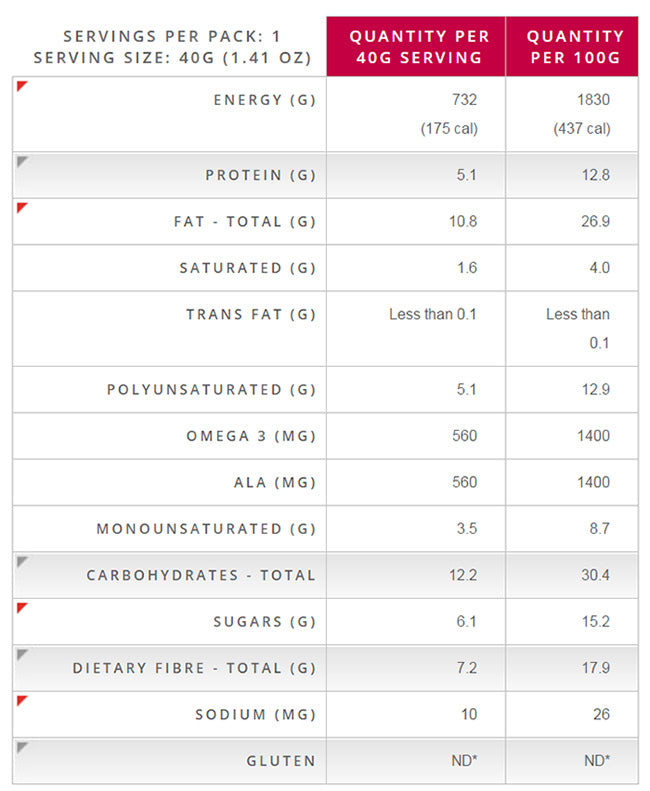Image resolution: width=650 pixels, height=791 pixels.
Task: Select the Quantity Per 100g column header
Action: pos(574,47)
